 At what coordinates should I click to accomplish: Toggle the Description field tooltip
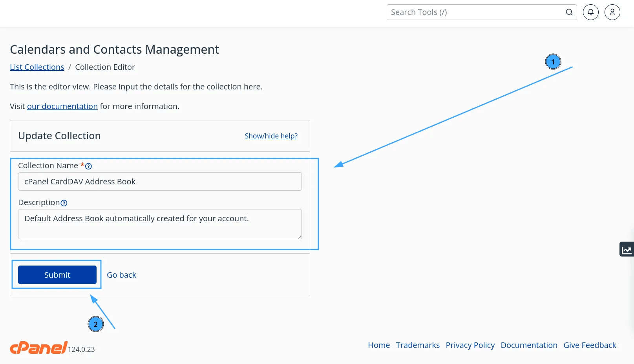[x=64, y=203]
